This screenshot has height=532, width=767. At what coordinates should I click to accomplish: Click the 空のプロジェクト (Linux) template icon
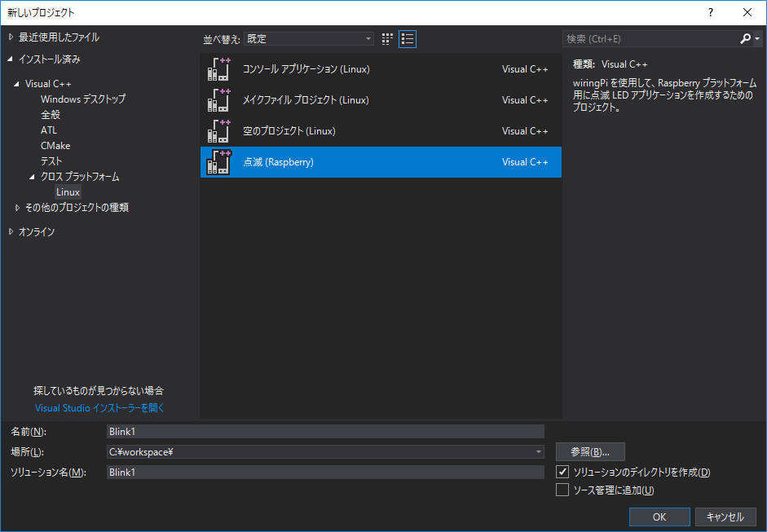point(218,131)
